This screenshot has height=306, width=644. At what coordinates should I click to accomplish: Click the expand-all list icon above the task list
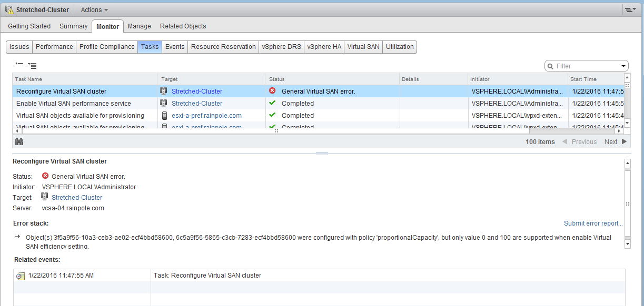(32, 66)
